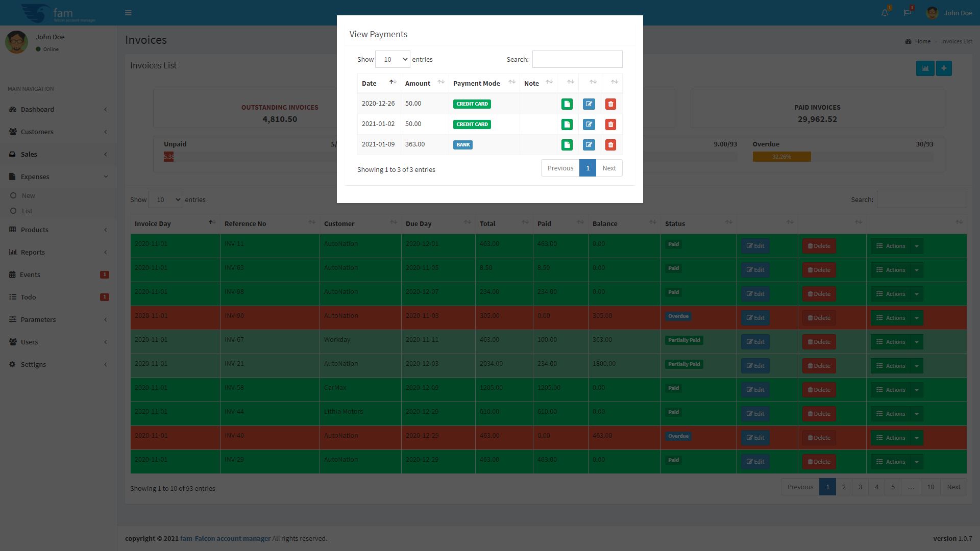
Task: Select the New option under Expenses
Action: click(x=28, y=196)
